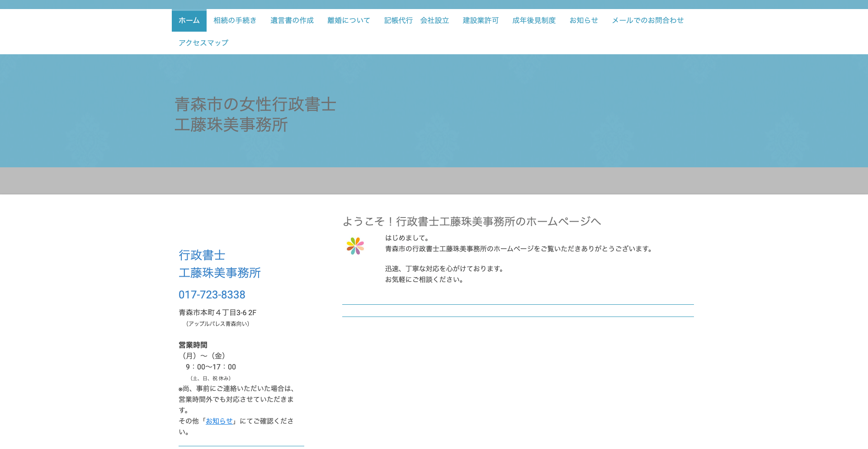This screenshot has height=449, width=868.
Task: View the 成年後見制度 page
Action: (534, 20)
